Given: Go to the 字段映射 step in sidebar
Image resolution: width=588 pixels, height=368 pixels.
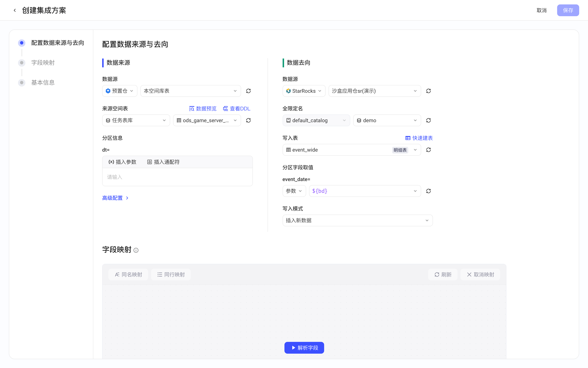Looking at the screenshot, I should point(36,63).
